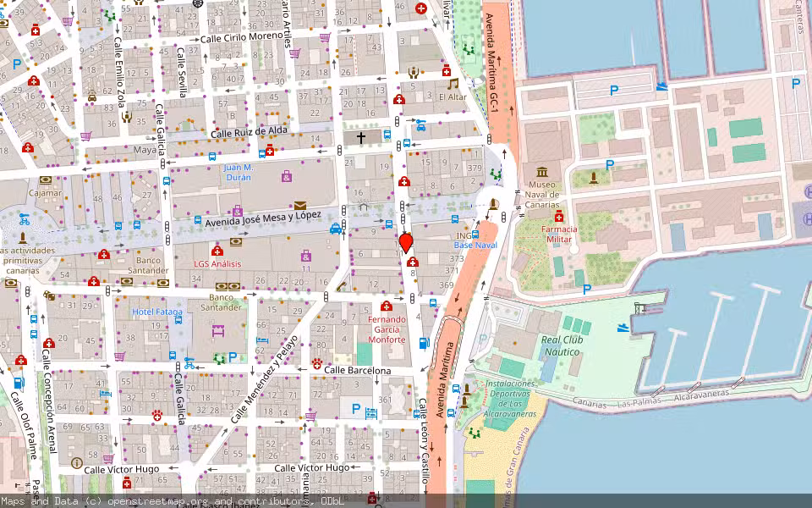
Task: Click the bicycle rental icon near Cajamar
Action: (x=25, y=219)
